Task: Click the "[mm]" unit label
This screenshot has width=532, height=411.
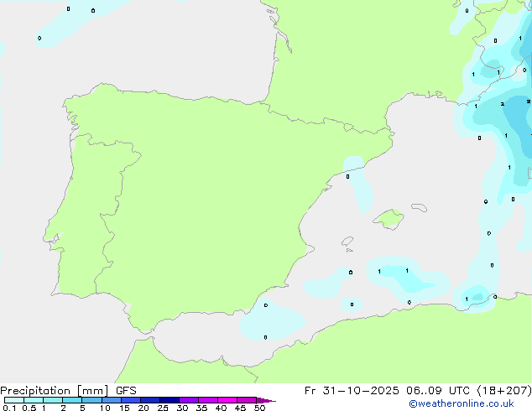Action: [x=92, y=391]
